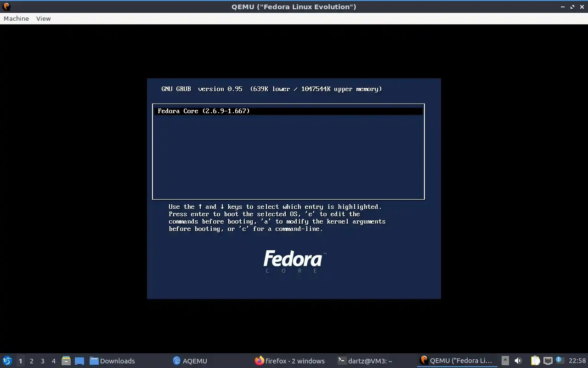Image resolution: width=588 pixels, height=368 pixels.
Task: Switch to workspace 4
Action: point(53,361)
